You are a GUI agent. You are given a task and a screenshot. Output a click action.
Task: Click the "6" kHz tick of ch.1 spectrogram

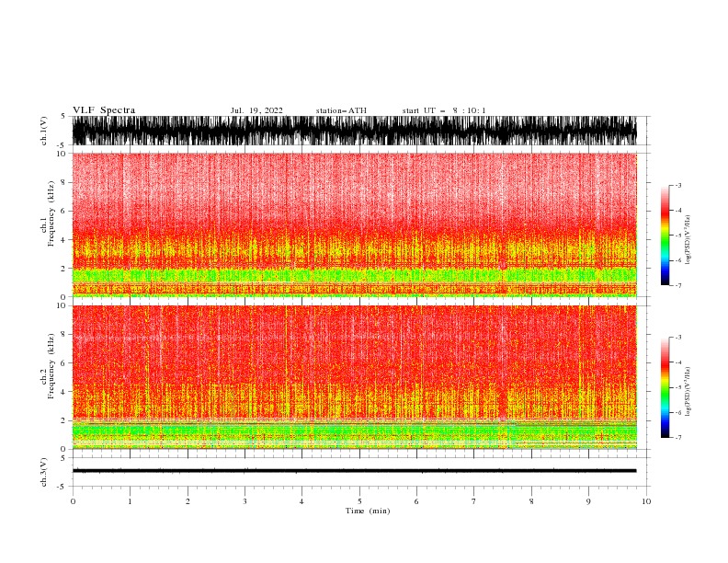[63, 211]
